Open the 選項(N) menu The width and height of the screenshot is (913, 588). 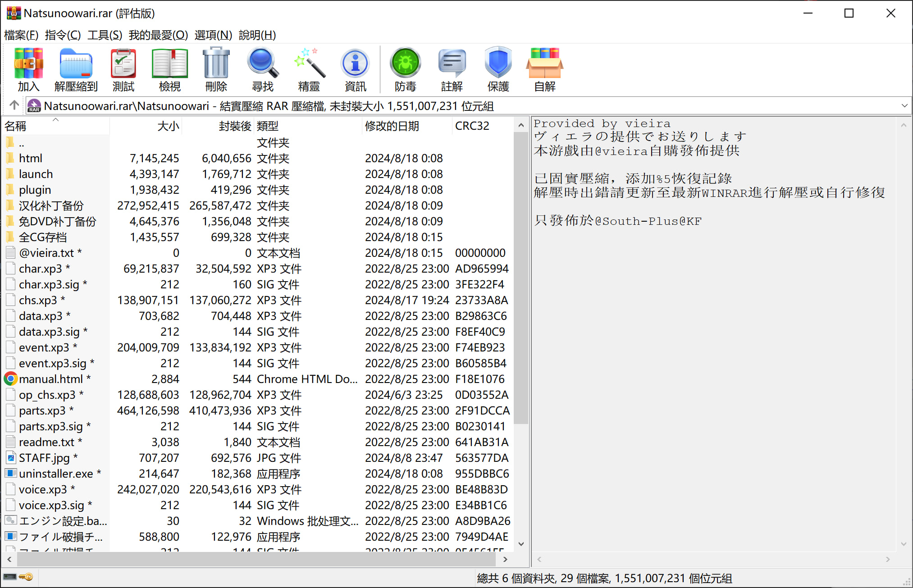pyautogui.click(x=213, y=35)
